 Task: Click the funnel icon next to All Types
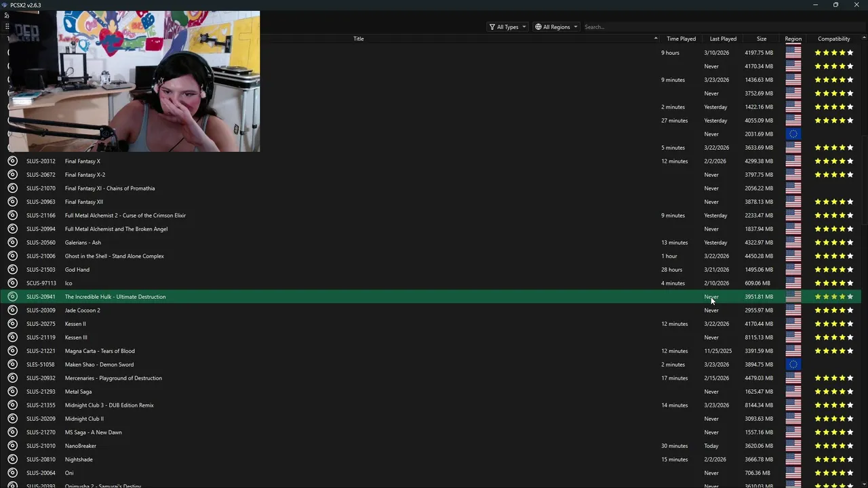click(492, 27)
